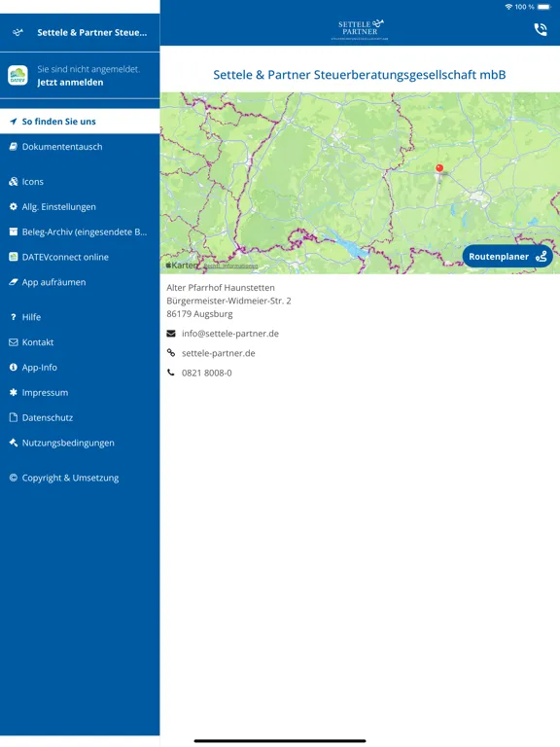This screenshot has width=560, height=747.
Task: Select App-Info menu entry
Action: pos(80,368)
